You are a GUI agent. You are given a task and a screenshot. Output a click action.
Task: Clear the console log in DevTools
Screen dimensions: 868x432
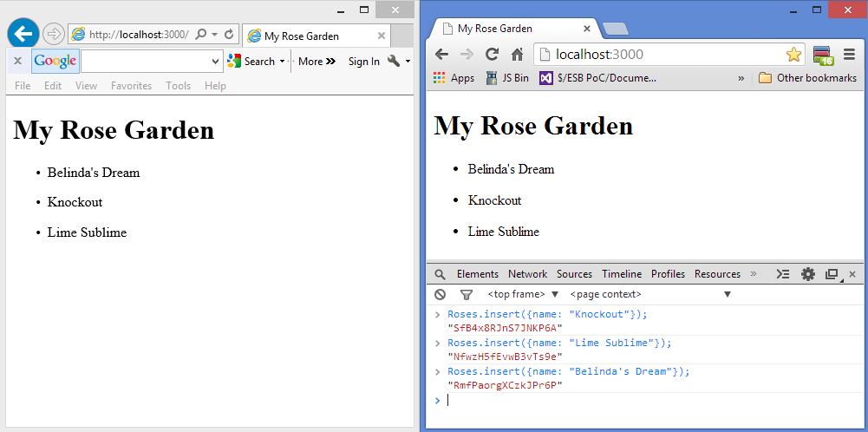[x=441, y=295]
